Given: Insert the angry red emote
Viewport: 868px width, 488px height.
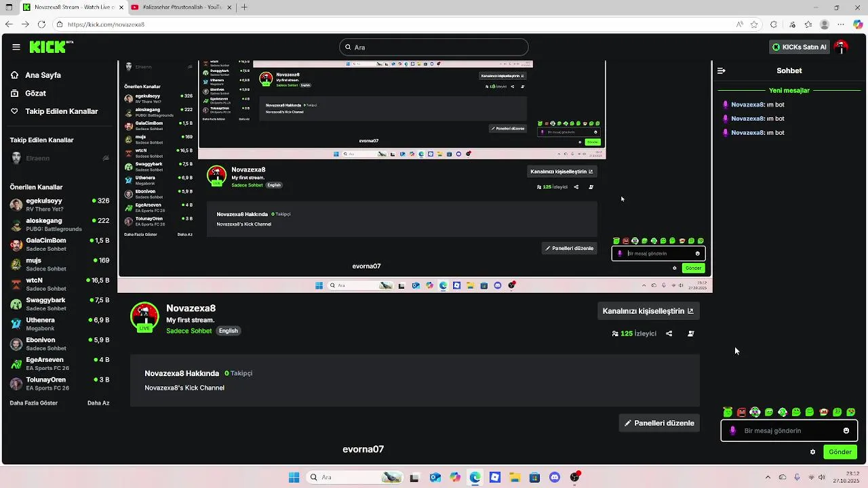Looking at the screenshot, I should 742,412.
